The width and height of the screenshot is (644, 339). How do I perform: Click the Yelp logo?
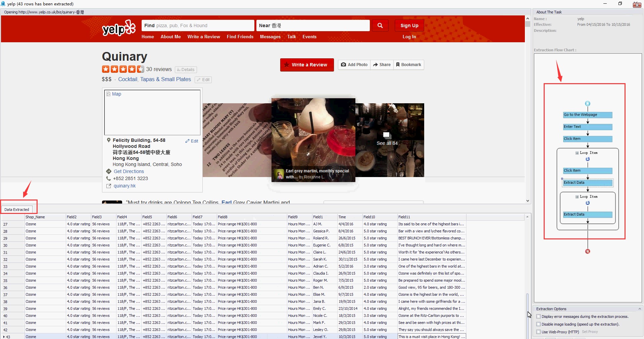pos(119,28)
